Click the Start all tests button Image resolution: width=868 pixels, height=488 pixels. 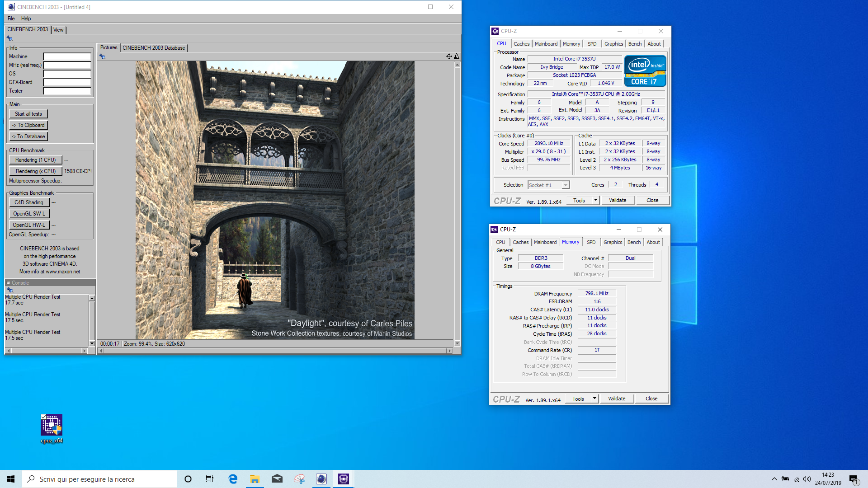[x=28, y=114]
